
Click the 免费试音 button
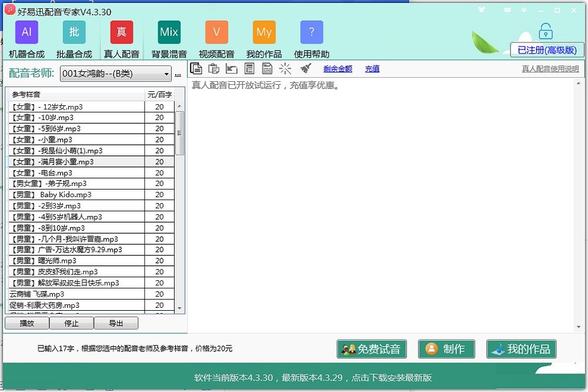372,349
